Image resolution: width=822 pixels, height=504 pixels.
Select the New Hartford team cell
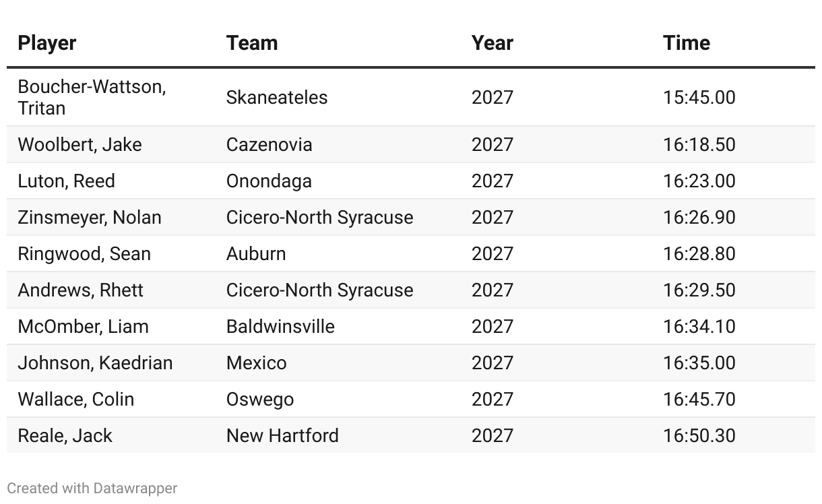point(282,436)
